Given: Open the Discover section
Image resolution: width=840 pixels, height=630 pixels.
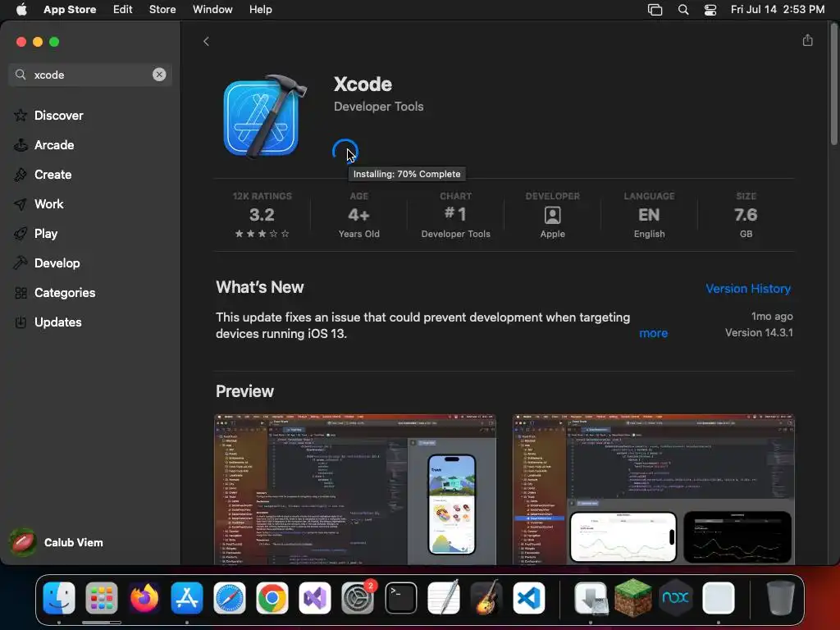Looking at the screenshot, I should pyautogui.click(x=58, y=115).
